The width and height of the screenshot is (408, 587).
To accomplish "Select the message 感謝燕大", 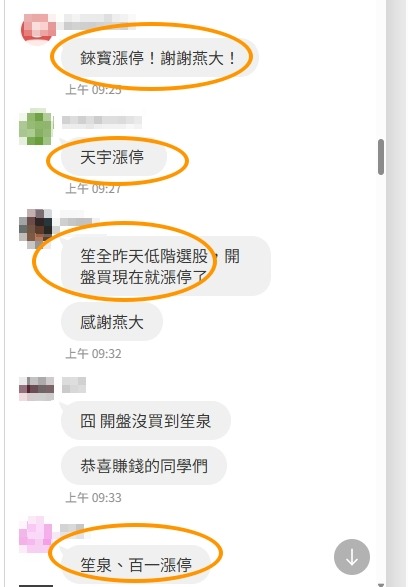I will coord(112,322).
